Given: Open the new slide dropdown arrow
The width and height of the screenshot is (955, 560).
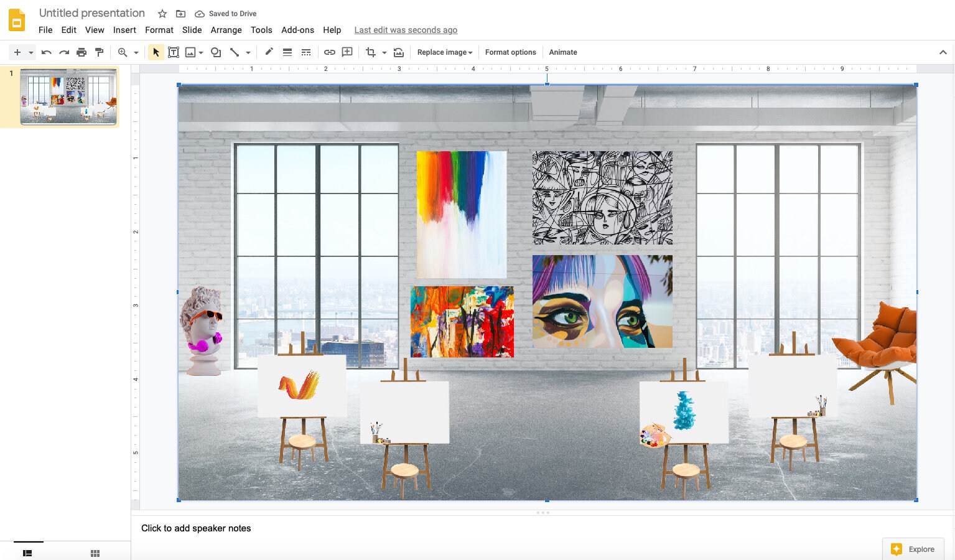Looking at the screenshot, I should click(x=29, y=52).
